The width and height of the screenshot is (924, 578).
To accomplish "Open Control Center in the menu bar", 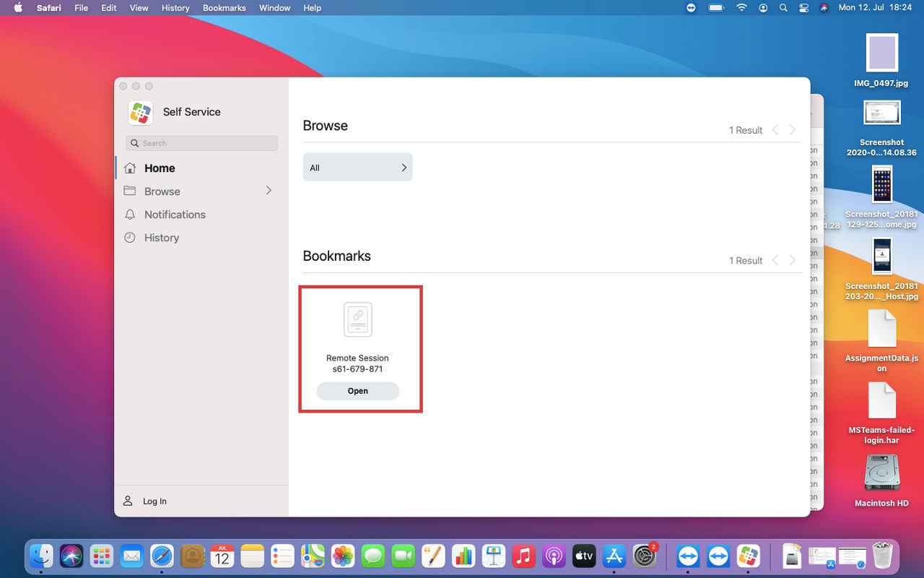I will click(804, 8).
